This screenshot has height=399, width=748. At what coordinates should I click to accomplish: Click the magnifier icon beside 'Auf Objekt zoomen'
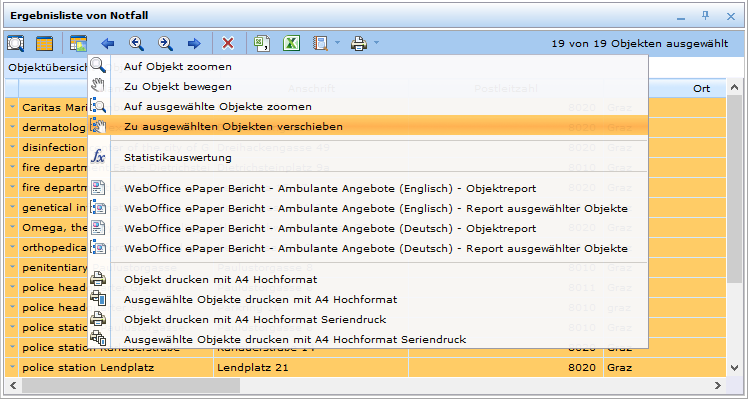coord(98,65)
